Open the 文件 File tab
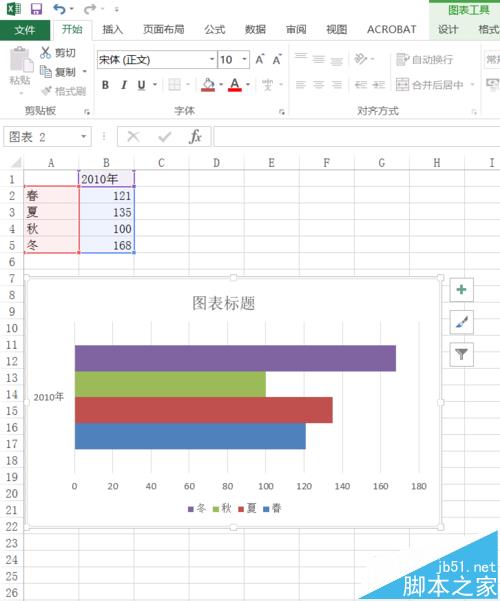500x601 pixels. pyautogui.click(x=25, y=30)
